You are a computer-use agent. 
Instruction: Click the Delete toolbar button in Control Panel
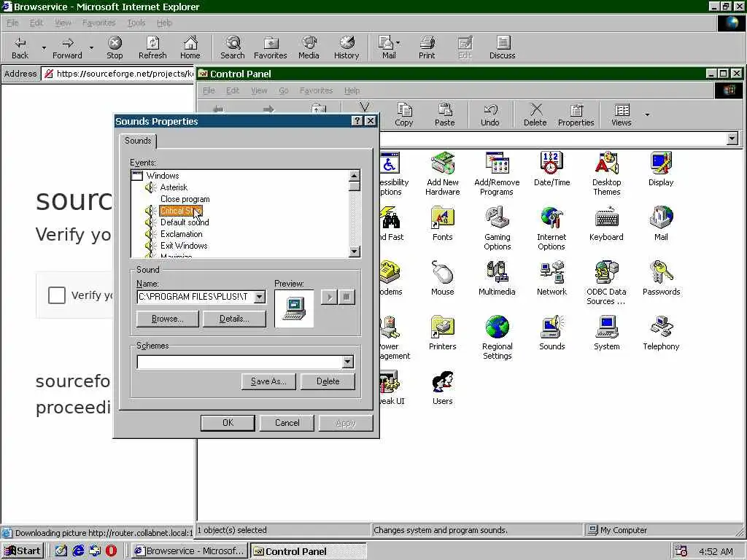point(535,114)
